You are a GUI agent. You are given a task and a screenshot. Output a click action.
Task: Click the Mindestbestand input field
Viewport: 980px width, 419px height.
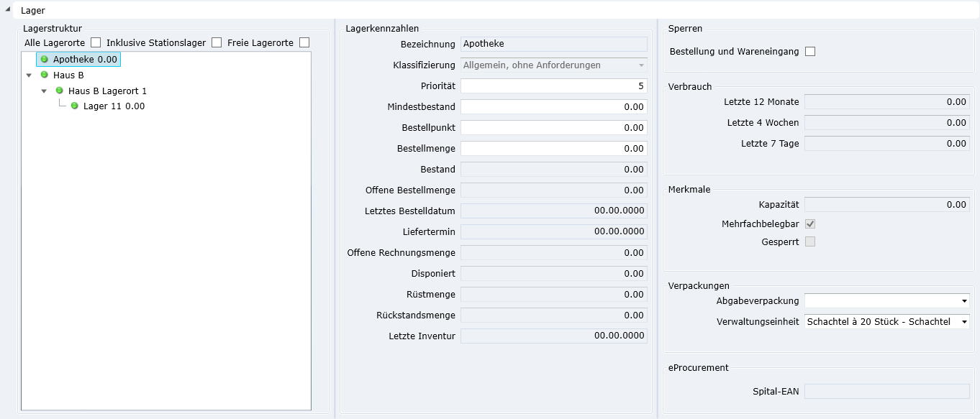tap(553, 107)
